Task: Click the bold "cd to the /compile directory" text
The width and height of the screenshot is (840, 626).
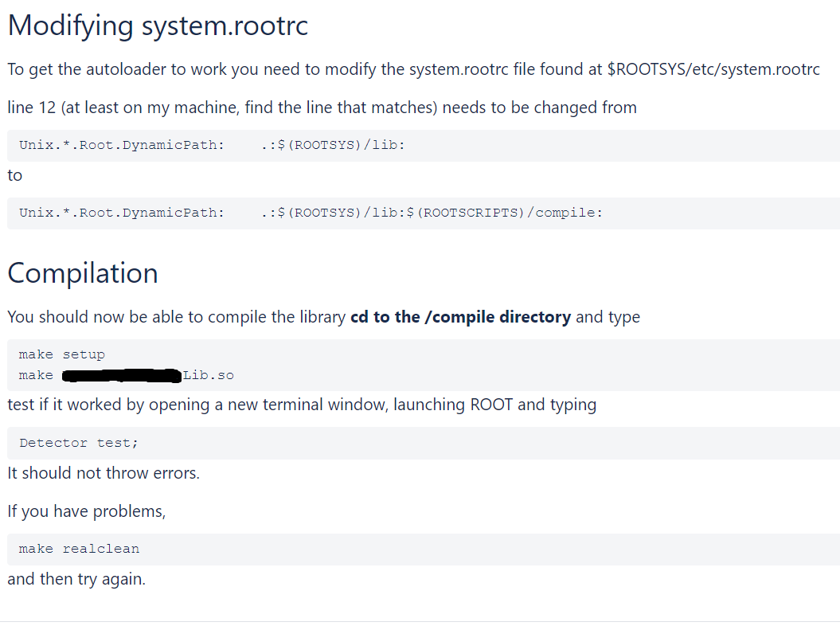Action: coord(460,317)
